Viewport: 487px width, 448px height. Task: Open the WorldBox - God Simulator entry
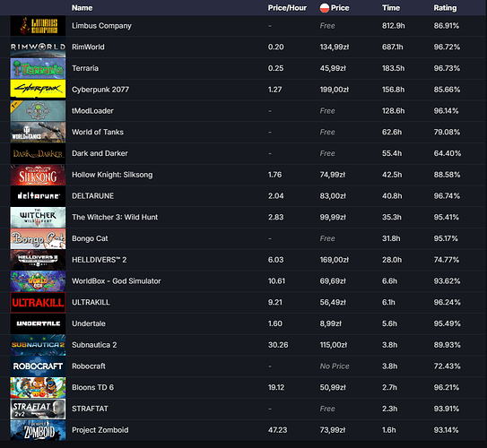[117, 281]
